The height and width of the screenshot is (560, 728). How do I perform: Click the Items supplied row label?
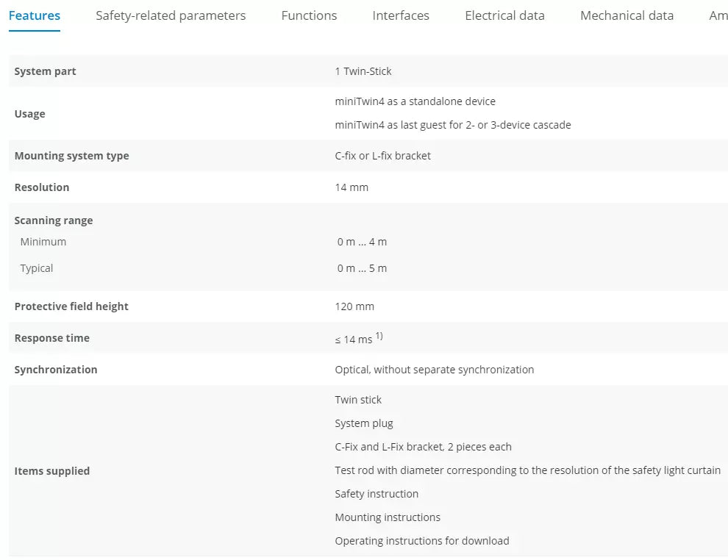pyautogui.click(x=51, y=471)
